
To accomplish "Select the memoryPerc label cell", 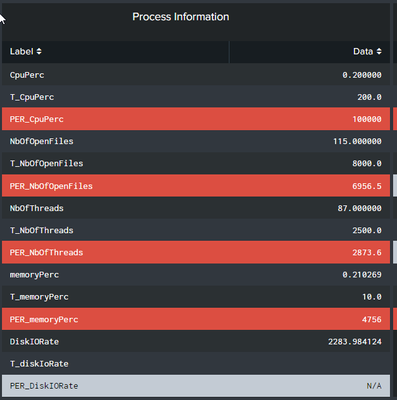I will point(34,275).
